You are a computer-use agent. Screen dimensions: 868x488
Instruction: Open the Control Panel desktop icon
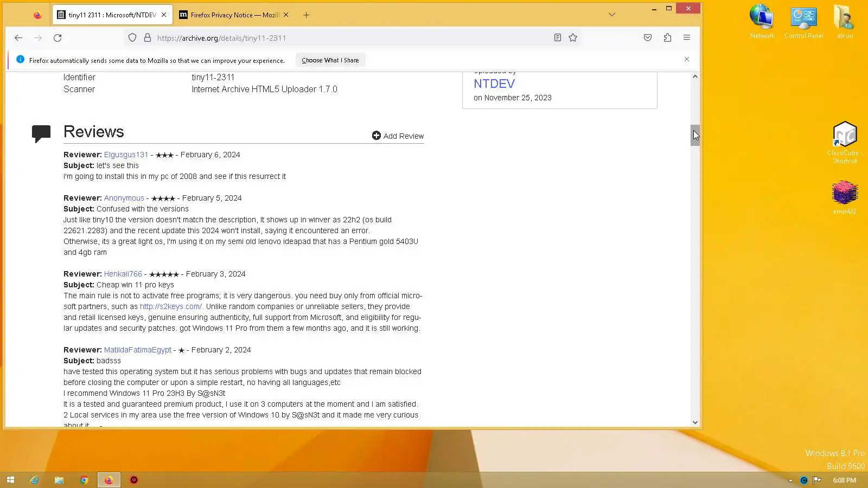(804, 22)
